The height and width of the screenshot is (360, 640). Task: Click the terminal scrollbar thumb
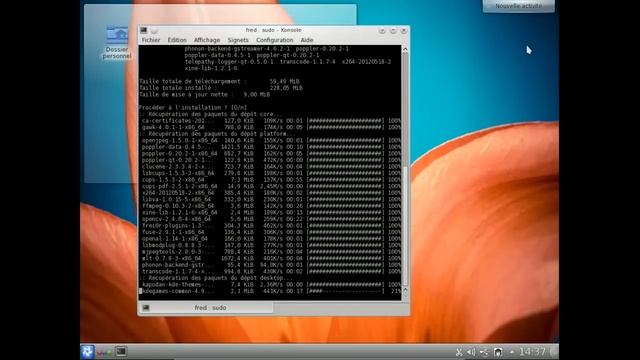[x=405, y=225]
